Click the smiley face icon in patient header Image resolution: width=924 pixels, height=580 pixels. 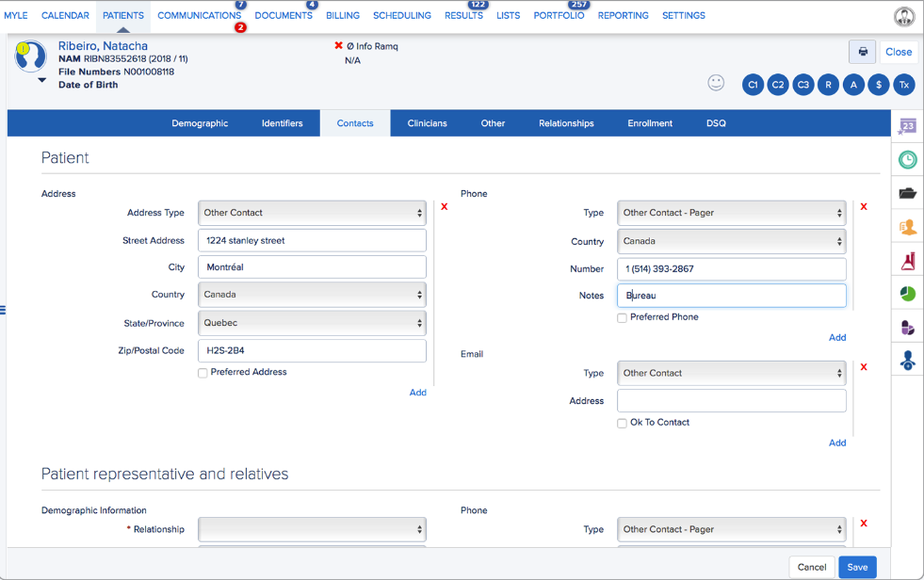click(717, 84)
